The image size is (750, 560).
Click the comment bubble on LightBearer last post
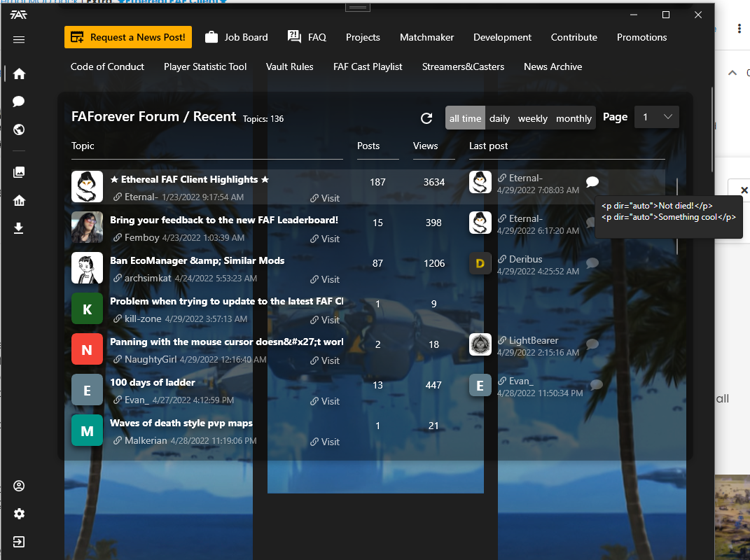pos(592,344)
